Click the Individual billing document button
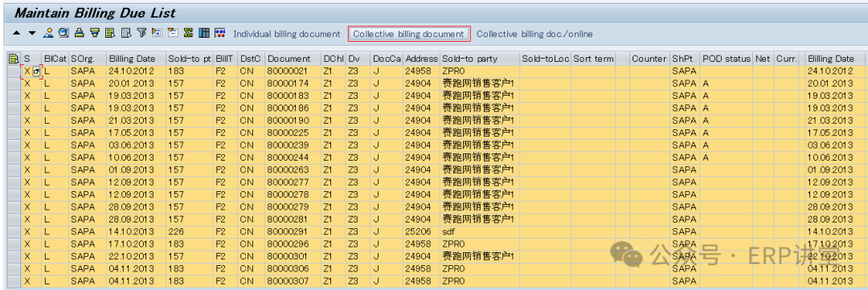This screenshot has width=868, height=290. point(287,35)
